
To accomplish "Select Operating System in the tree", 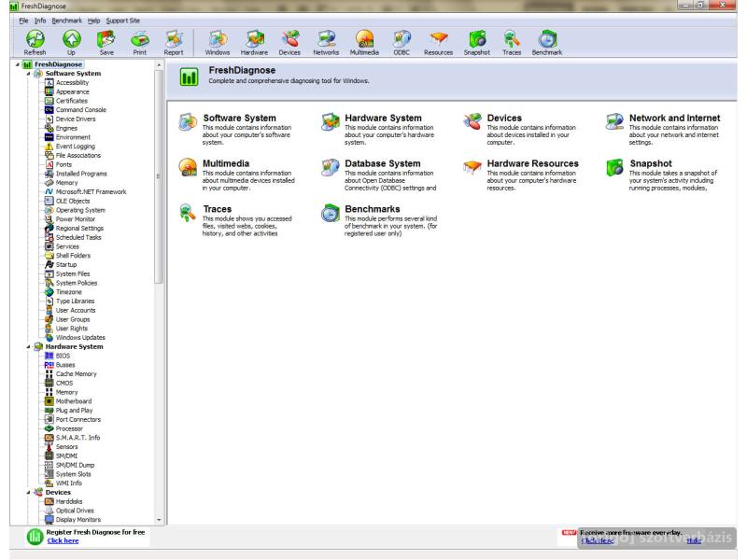I will [80, 210].
